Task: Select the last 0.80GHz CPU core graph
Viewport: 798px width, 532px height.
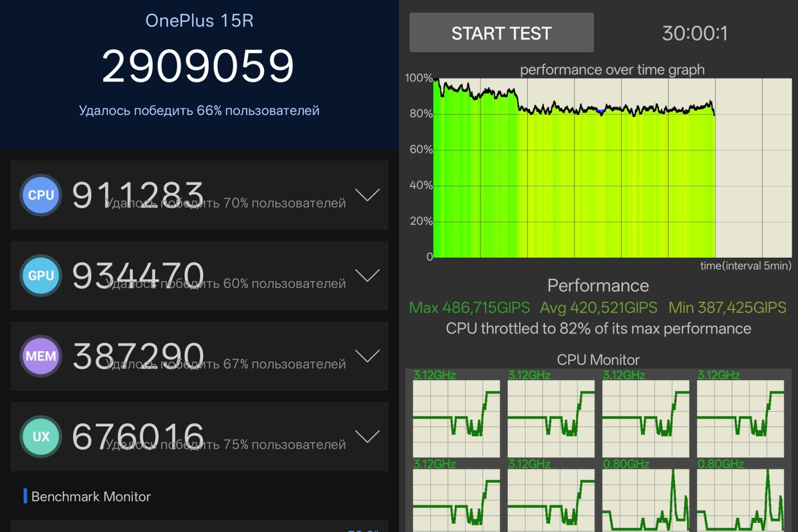Action: click(740, 500)
